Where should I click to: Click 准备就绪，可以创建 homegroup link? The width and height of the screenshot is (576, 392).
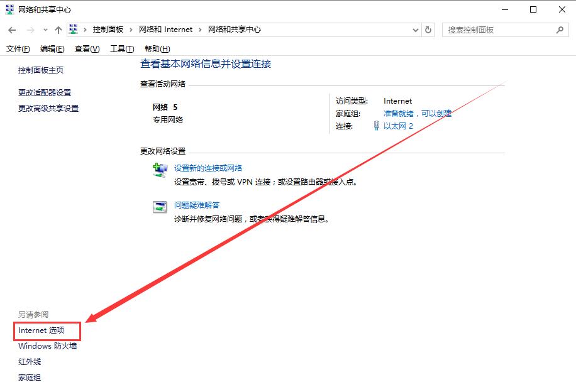pyautogui.click(x=416, y=113)
